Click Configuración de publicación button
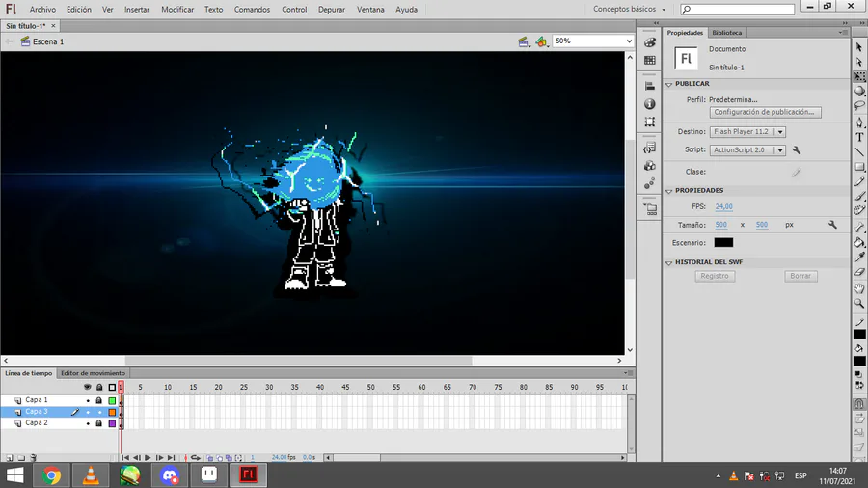This screenshot has width=868, height=488. 765,112
